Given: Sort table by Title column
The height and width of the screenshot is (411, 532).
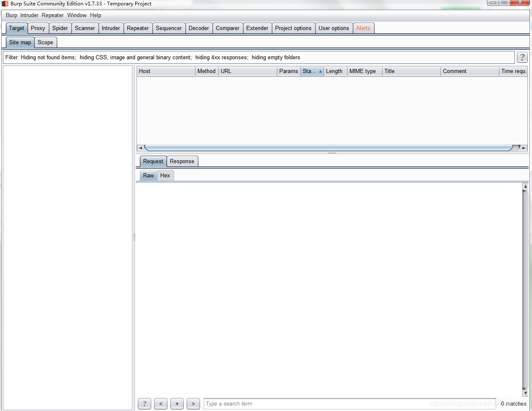Looking at the screenshot, I should pyautogui.click(x=411, y=71).
